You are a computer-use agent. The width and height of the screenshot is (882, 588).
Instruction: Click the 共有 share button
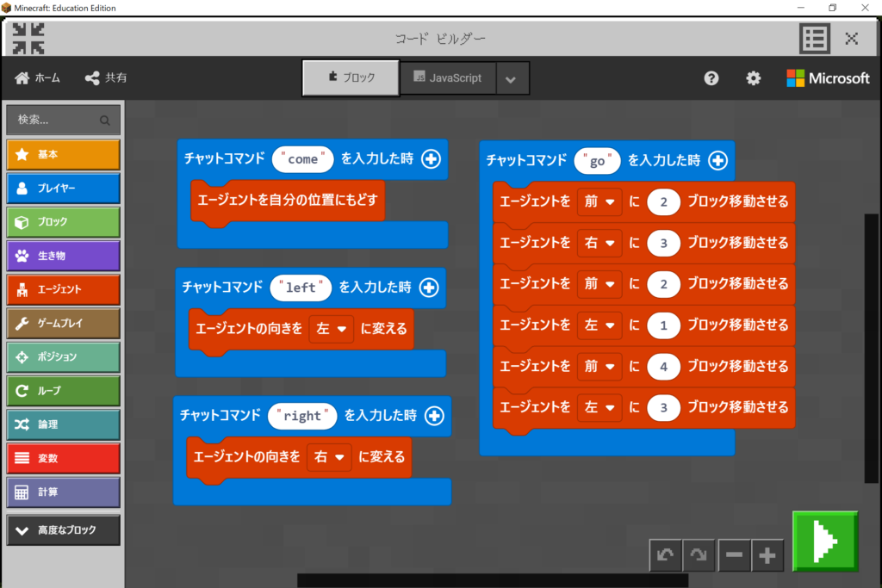coord(106,78)
